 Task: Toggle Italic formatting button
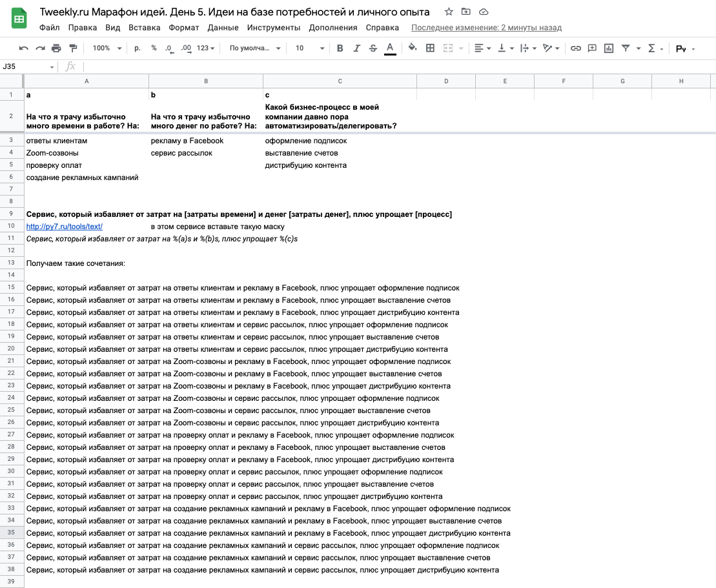356,48
